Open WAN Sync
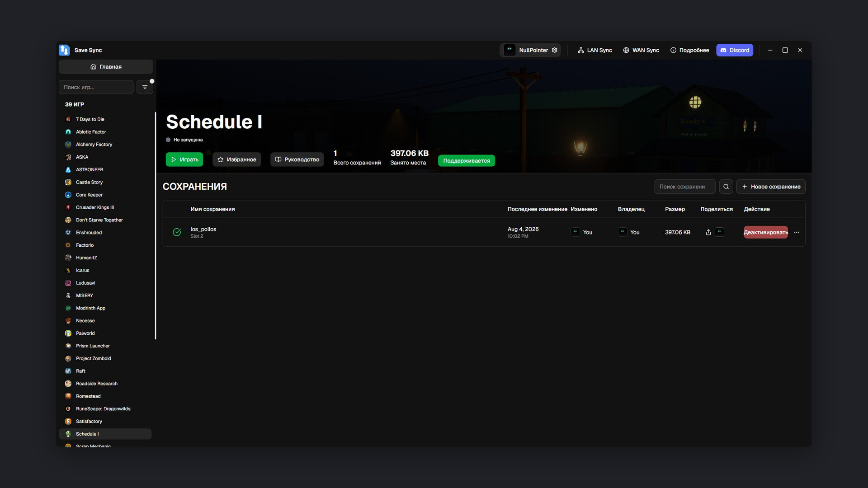The image size is (868, 488). tap(641, 50)
